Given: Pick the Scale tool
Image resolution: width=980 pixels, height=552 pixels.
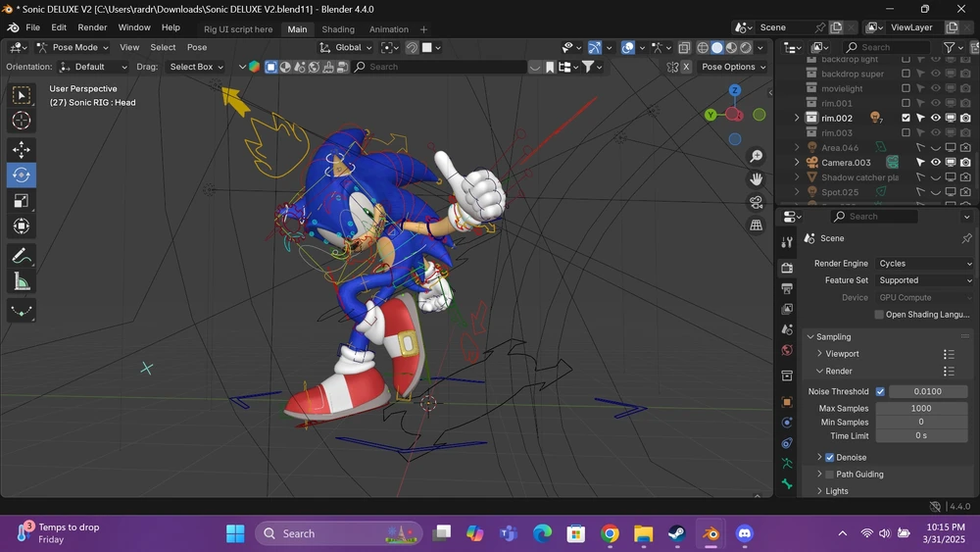Looking at the screenshot, I should click(x=22, y=201).
